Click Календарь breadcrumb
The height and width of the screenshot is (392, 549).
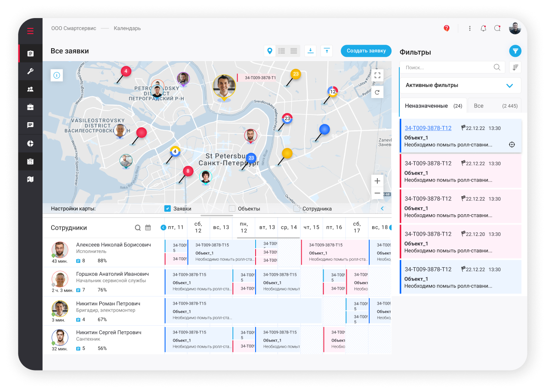pyautogui.click(x=127, y=28)
